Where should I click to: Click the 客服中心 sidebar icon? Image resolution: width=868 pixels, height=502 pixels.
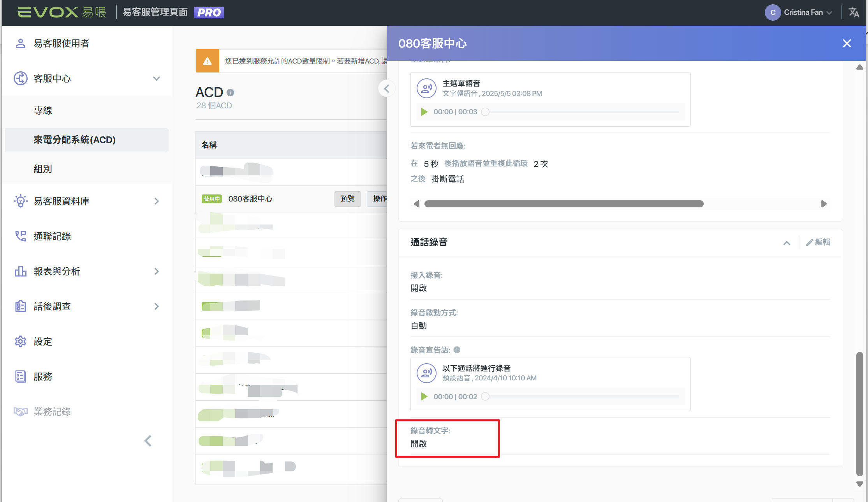pyautogui.click(x=20, y=78)
